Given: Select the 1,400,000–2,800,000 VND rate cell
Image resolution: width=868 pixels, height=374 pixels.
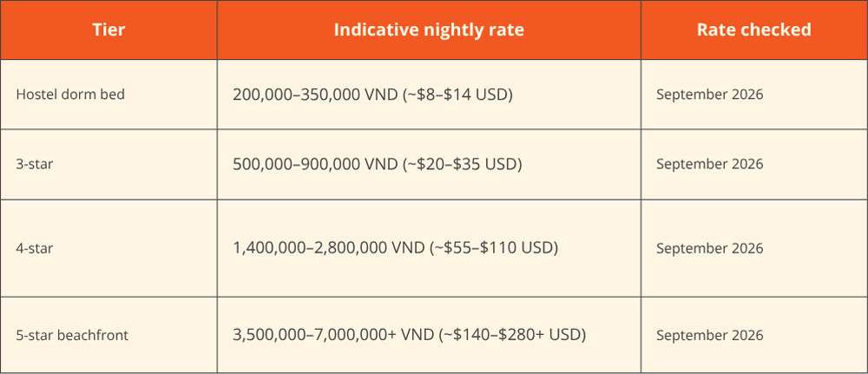Looking at the screenshot, I should click(429, 248).
